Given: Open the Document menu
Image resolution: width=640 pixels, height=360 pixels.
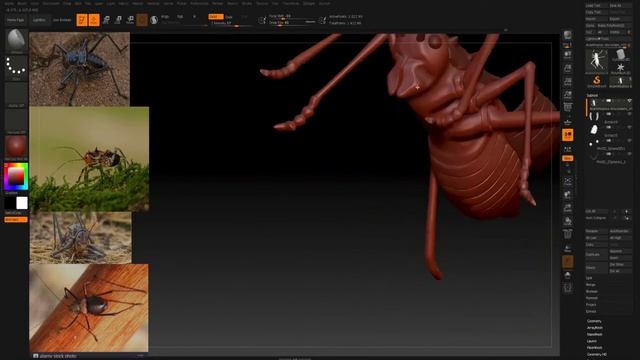Looking at the screenshot, I should click(51, 3).
